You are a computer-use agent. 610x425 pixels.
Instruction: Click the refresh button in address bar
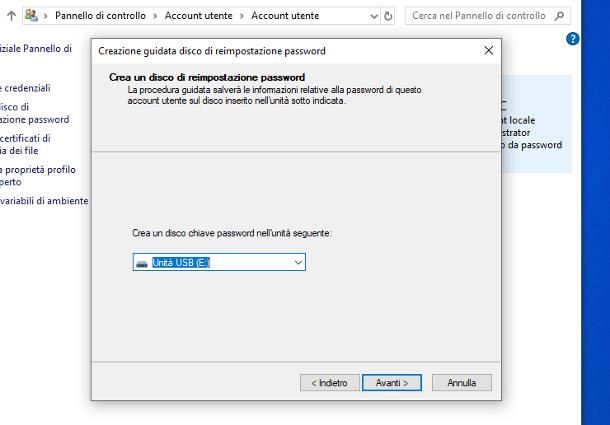[x=389, y=16]
